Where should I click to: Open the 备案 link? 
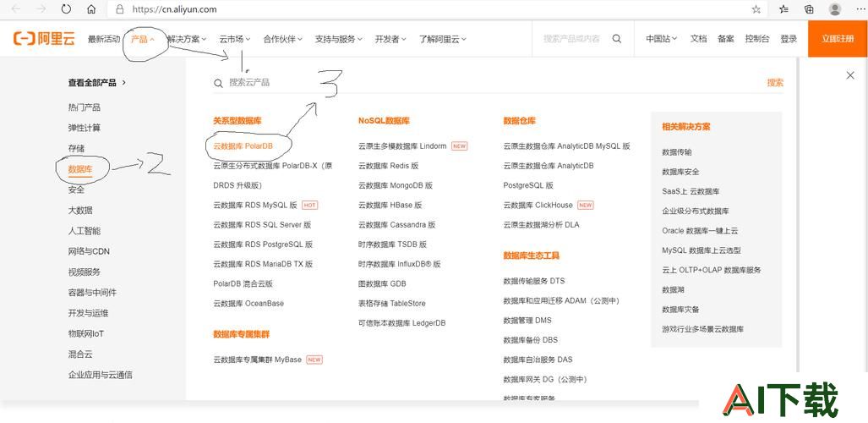click(x=726, y=39)
